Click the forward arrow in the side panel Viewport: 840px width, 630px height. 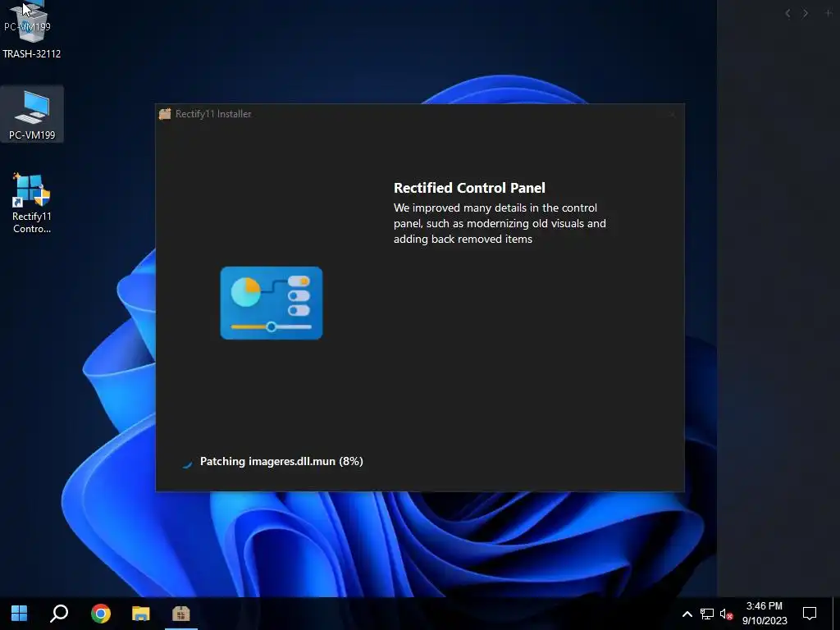tap(806, 13)
